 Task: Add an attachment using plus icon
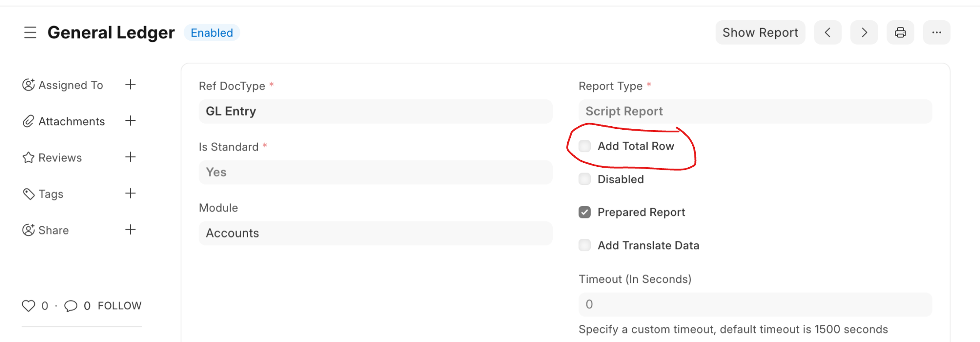(130, 120)
